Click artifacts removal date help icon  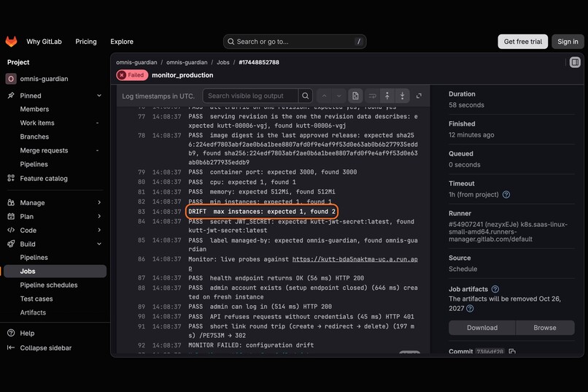pos(470,309)
